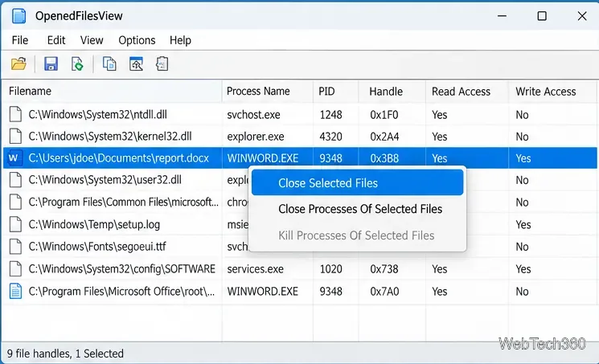Sort by the Handle column header

(x=392, y=92)
